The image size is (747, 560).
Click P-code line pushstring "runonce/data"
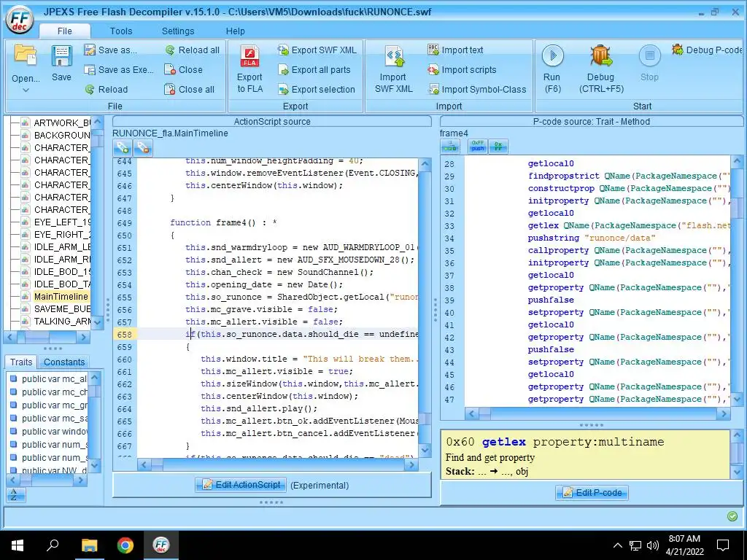(591, 238)
